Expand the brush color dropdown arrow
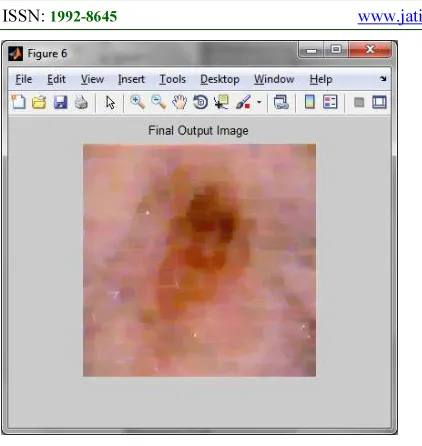The image size is (422, 446). 259,102
